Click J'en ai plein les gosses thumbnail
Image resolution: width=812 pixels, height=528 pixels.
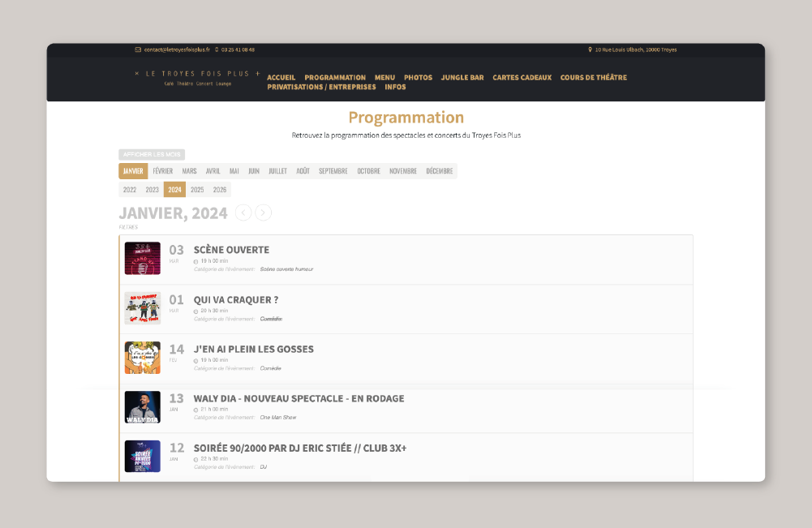click(143, 357)
